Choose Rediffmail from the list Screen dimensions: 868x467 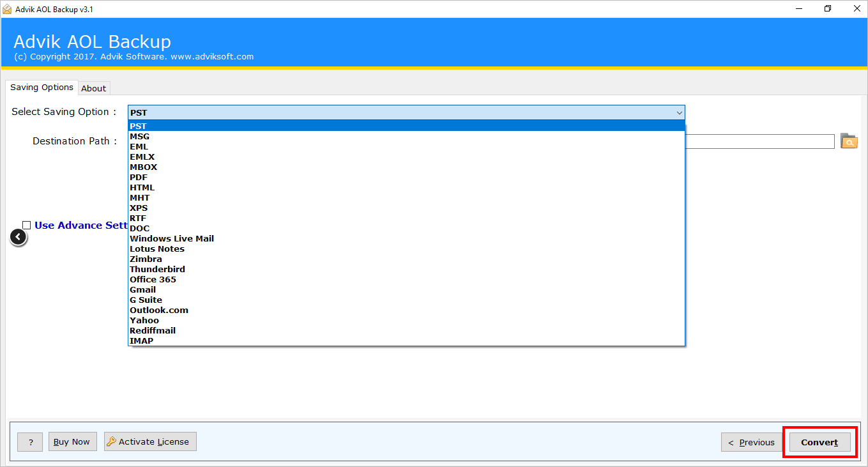406,330
